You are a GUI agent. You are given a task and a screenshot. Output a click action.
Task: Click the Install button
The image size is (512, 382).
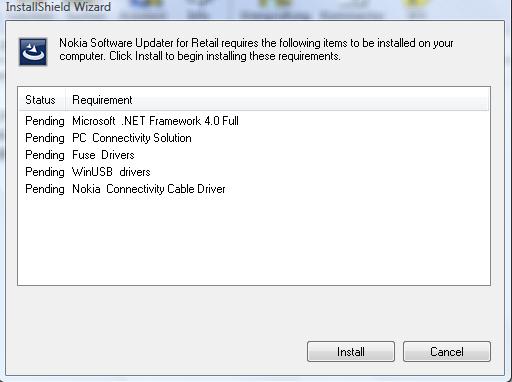(x=351, y=351)
